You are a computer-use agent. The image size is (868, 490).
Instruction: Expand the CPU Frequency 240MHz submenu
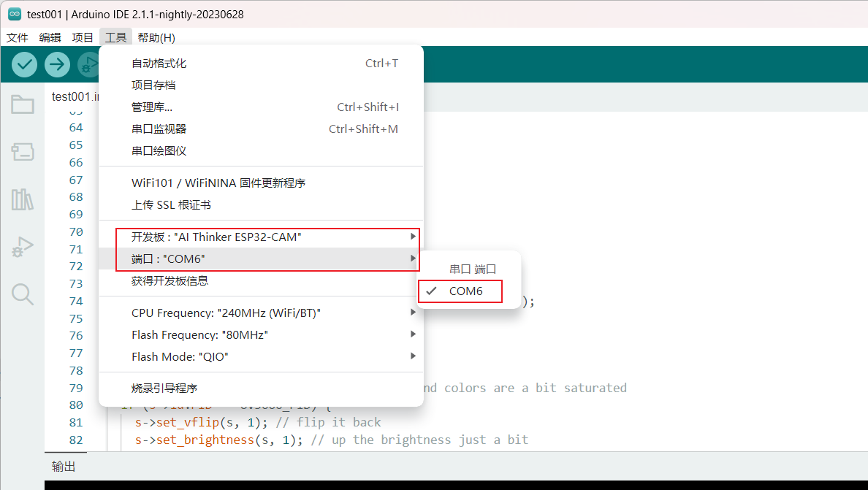261,313
